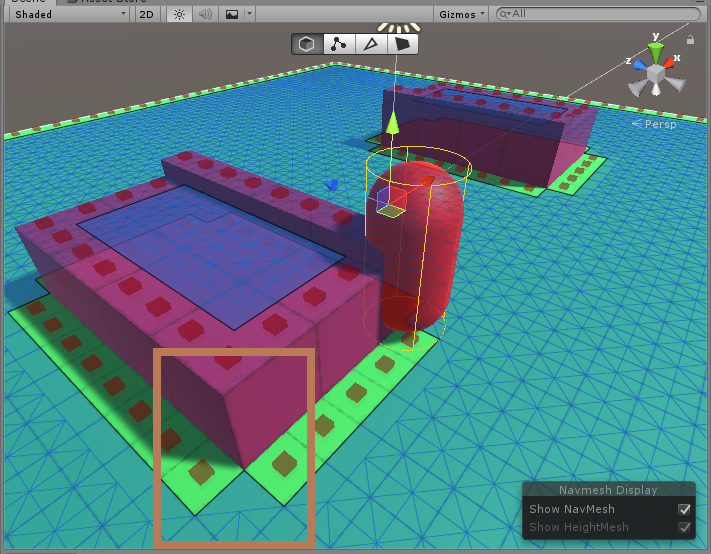The image size is (711, 554).
Task: Click the yellow square center move handle
Action: [x=391, y=210]
